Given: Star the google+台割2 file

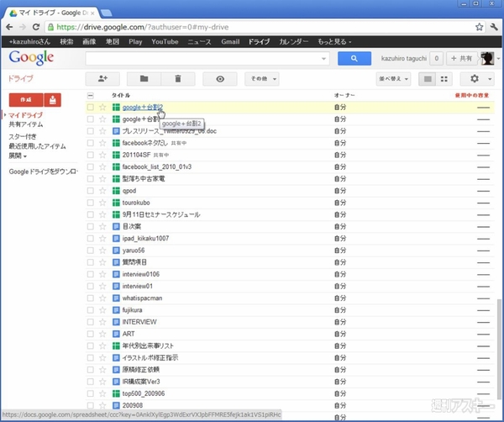Looking at the screenshot, I should tap(102, 108).
